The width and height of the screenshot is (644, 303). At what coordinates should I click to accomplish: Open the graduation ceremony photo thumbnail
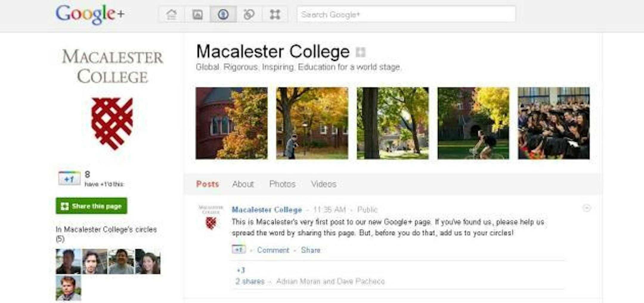tap(554, 123)
